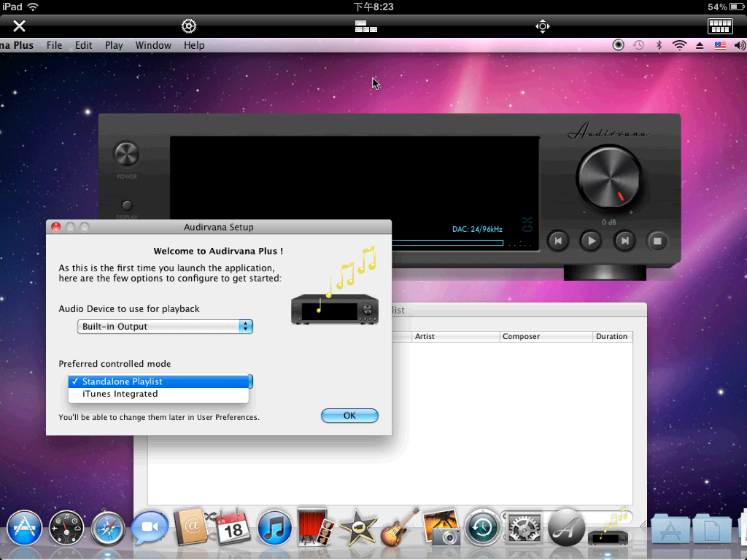Open iCal calendar from the dock

click(233, 528)
